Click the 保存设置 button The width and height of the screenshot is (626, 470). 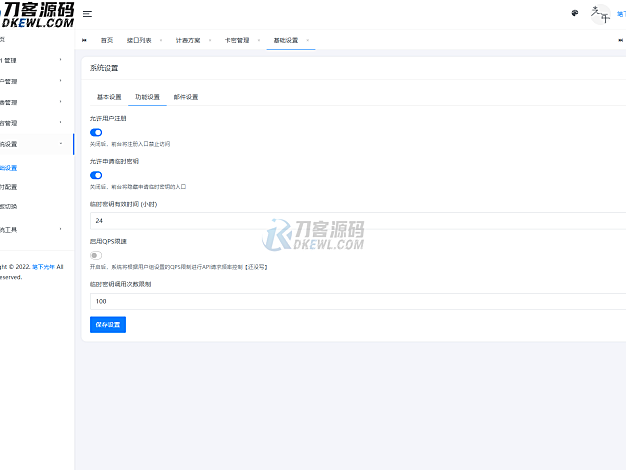pos(108,325)
